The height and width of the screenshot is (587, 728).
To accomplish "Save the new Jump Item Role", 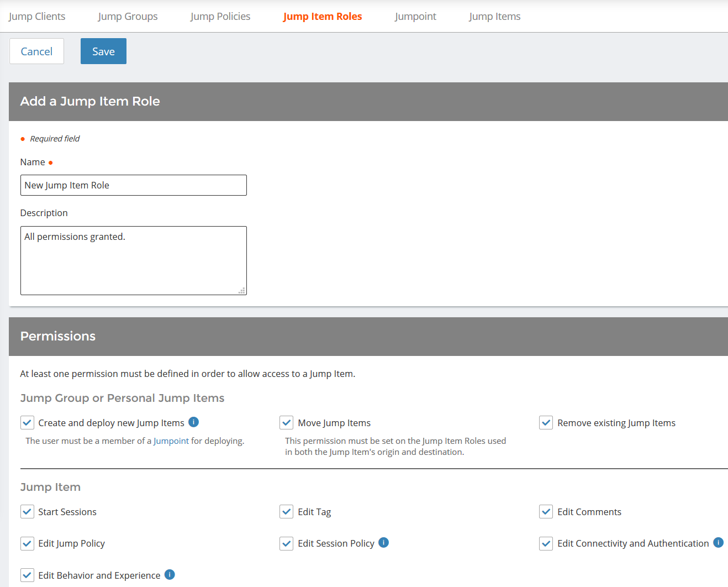I will pos(103,51).
